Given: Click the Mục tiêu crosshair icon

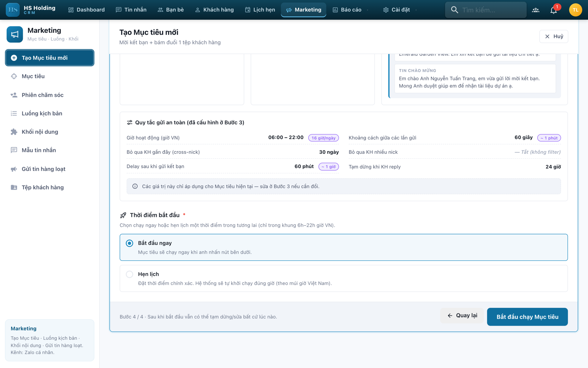Looking at the screenshot, I should (x=14, y=76).
